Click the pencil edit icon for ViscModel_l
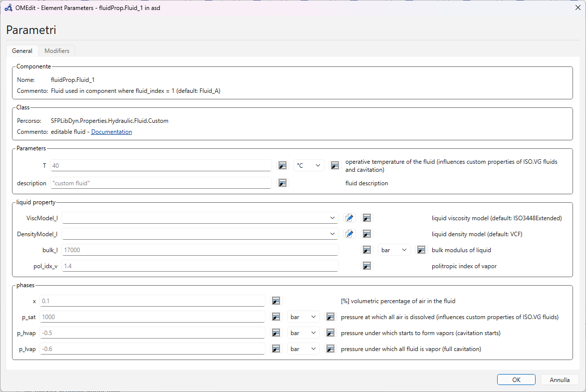The height and width of the screenshot is (392, 586). (349, 218)
